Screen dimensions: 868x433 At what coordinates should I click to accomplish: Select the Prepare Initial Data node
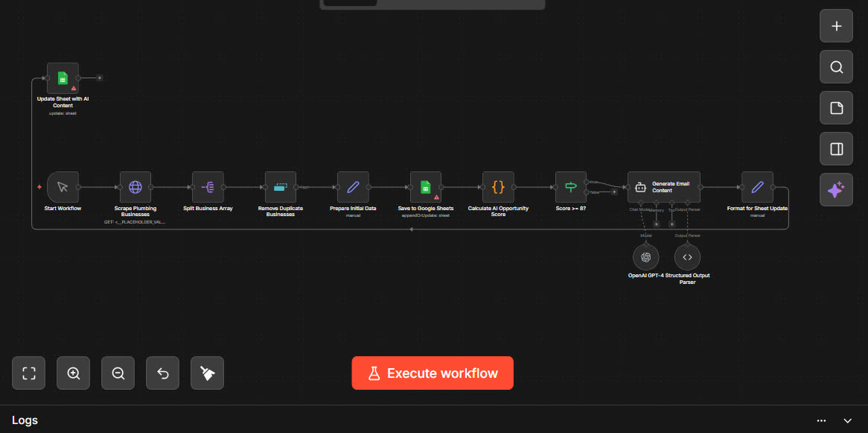[353, 187]
